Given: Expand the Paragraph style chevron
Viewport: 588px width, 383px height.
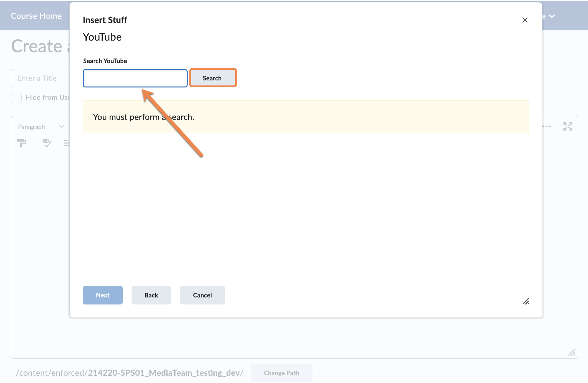Looking at the screenshot, I should [61, 126].
